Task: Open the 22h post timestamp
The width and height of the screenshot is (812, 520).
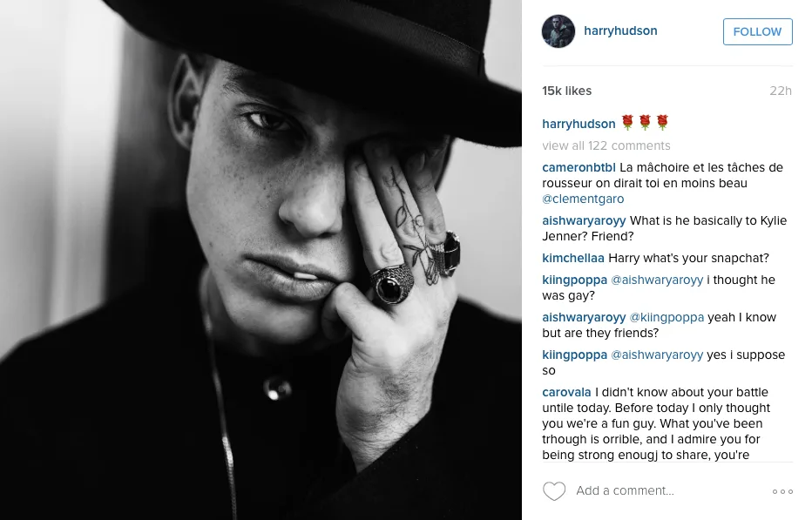Action: pos(781,91)
